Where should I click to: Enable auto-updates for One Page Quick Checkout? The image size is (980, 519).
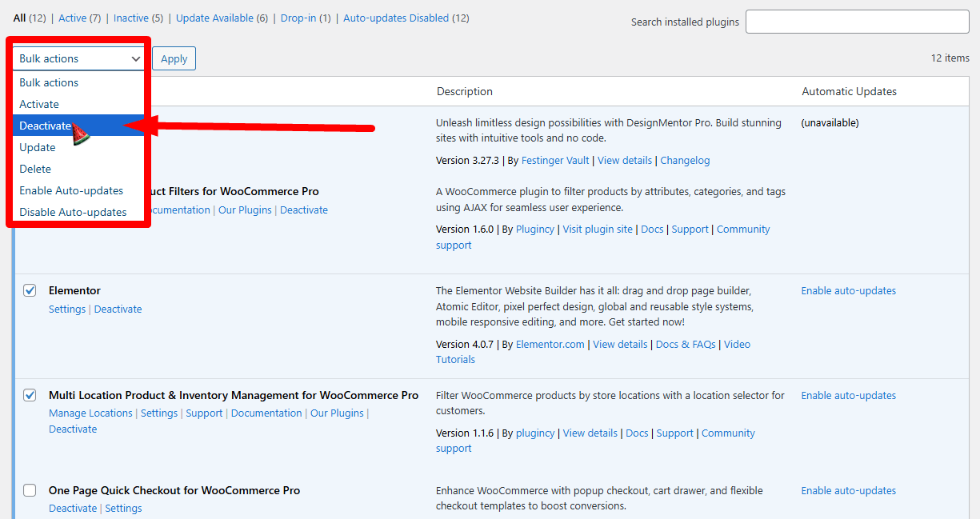coord(849,490)
